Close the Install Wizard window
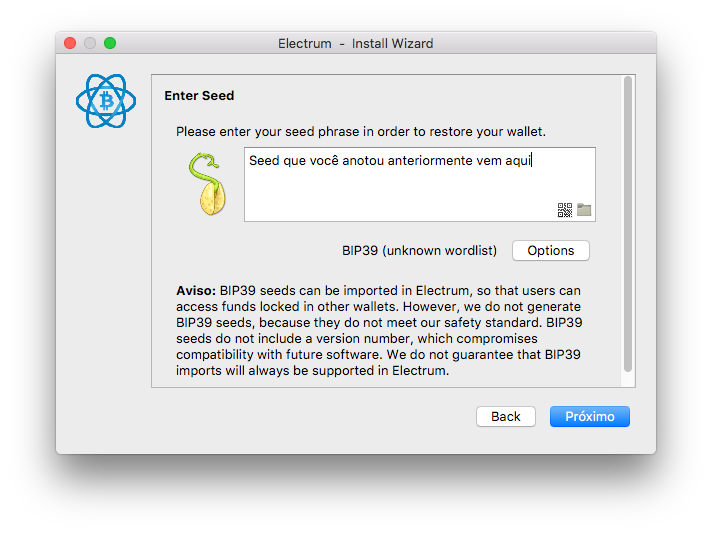Screen dimensions: 712x534 click(x=70, y=43)
